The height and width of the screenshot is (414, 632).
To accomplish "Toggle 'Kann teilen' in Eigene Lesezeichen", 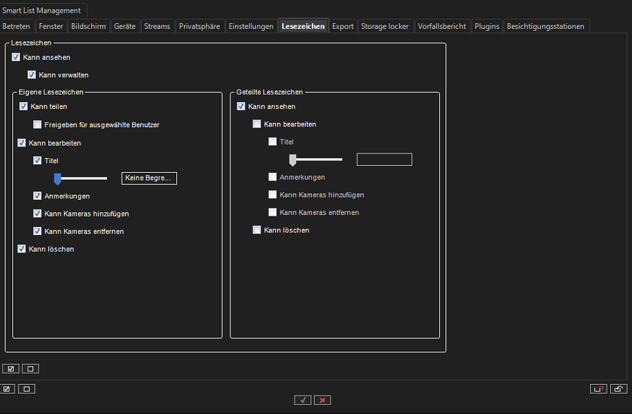I will point(23,106).
